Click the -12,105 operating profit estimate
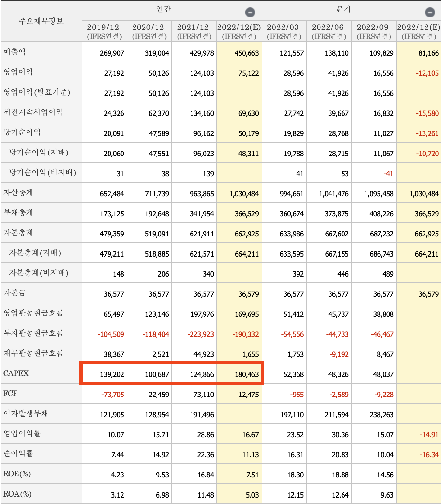Image resolution: width=442 pixels, height=504 pixels. 427,73
